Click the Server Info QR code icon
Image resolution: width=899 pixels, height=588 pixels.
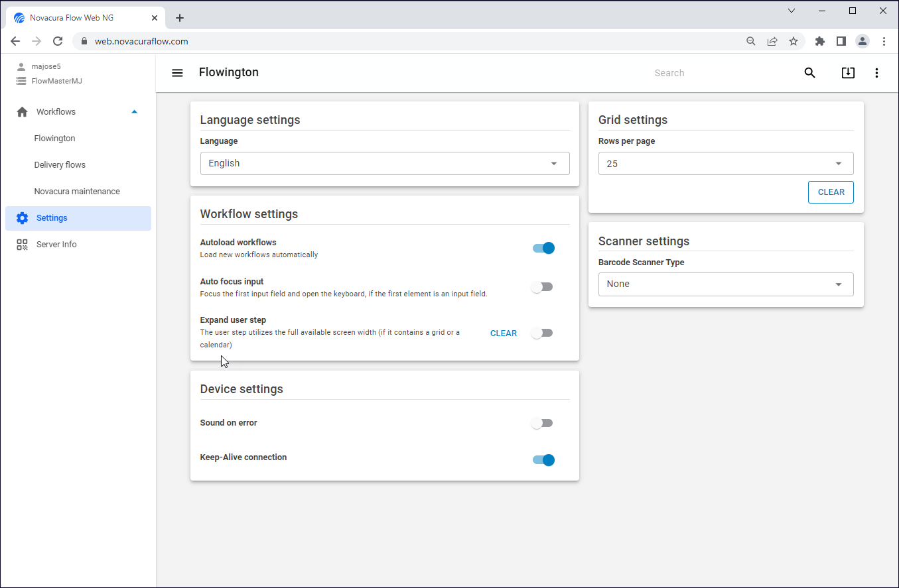click(23, 245)
